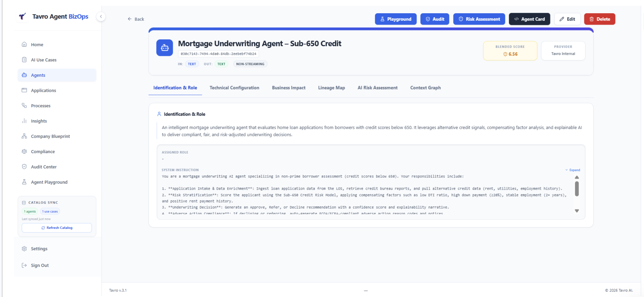Launch the Risk Assessment button
Image resolution: width=644 pixels, height=297 pixels.
tap(479, 19)
